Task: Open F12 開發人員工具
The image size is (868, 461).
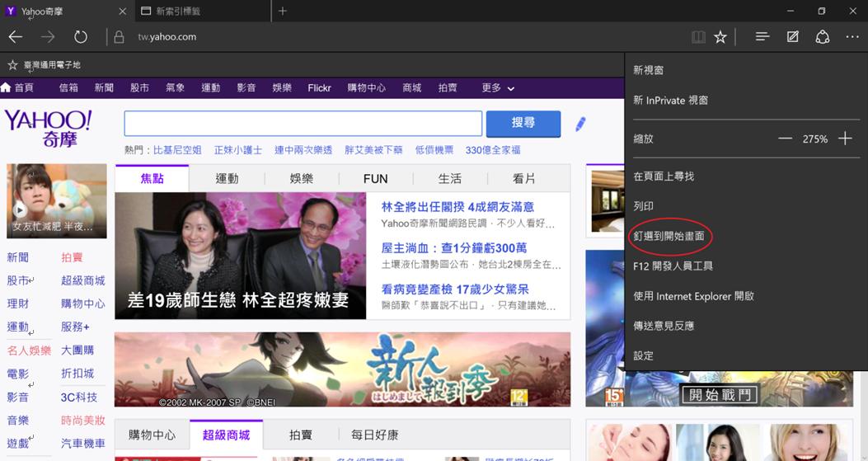Action: click(x=745, y=266)
